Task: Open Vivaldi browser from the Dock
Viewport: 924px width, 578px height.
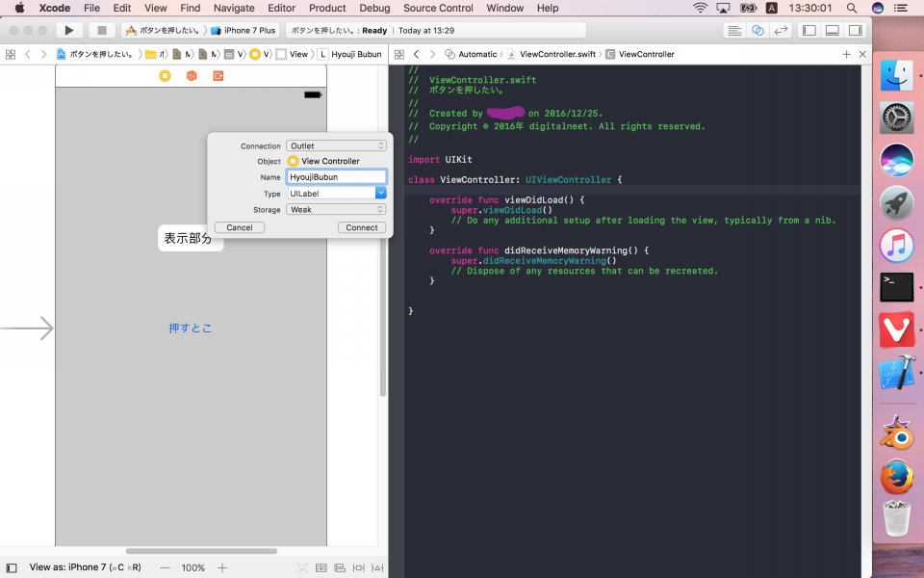Action: tap(896, 329)
